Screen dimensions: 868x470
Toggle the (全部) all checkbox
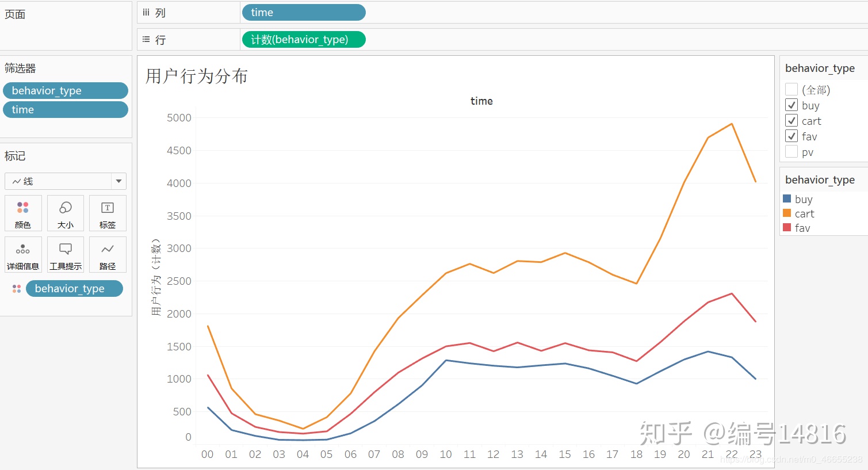[x=791, y=89]
